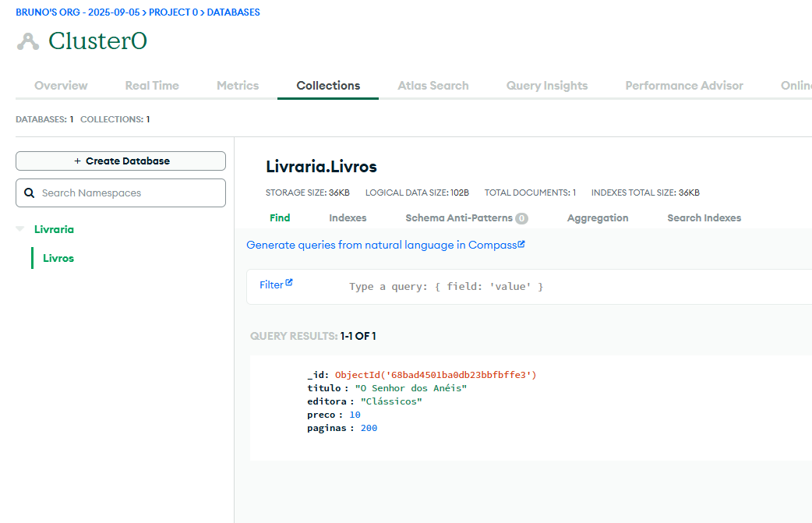
Task: Select the Collections tab
Action: pyautogui.click(x=328, y=86)
